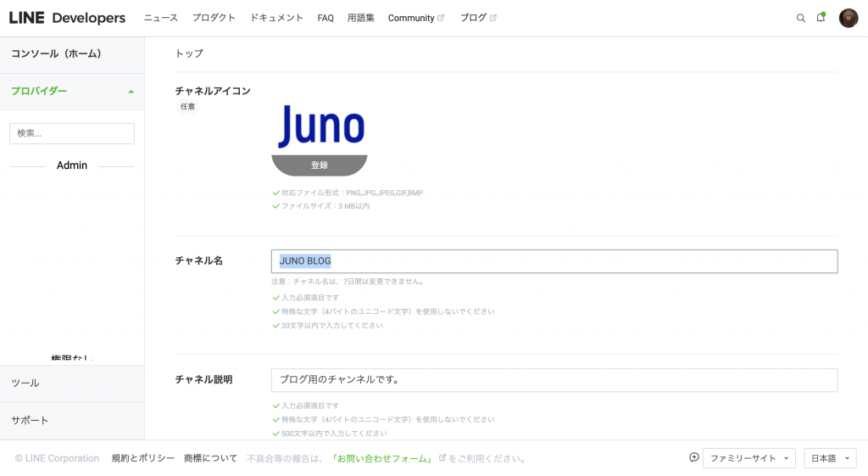This screenshot has width=868, height=476.
Task: Click the チャネル名は7日間変更できません note
Action: point(348,282)
